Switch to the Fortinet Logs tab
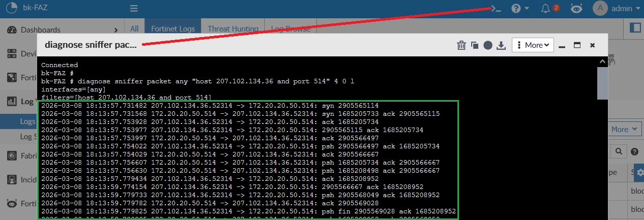 [173, 29]
